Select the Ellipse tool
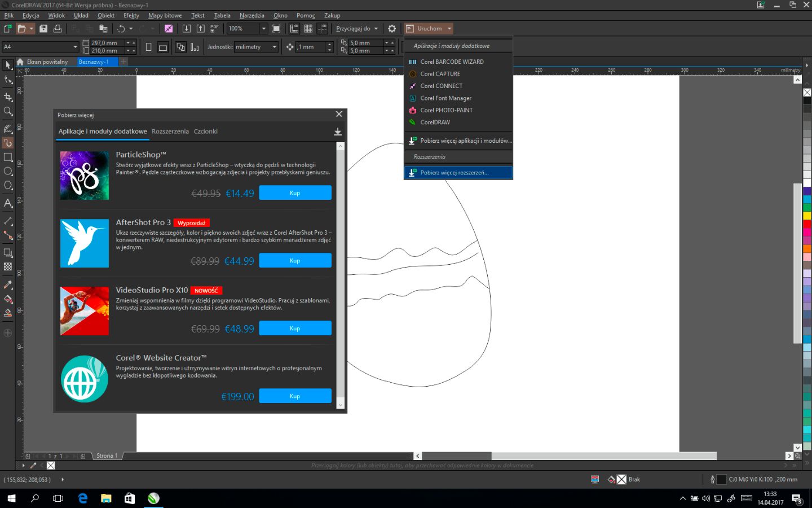 8,171
